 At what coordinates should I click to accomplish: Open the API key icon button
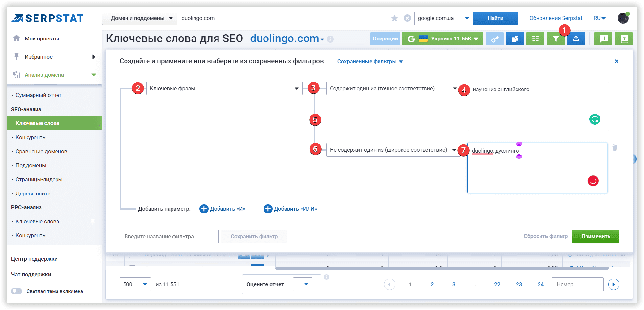pyautogui.click(x=494, y=39)
